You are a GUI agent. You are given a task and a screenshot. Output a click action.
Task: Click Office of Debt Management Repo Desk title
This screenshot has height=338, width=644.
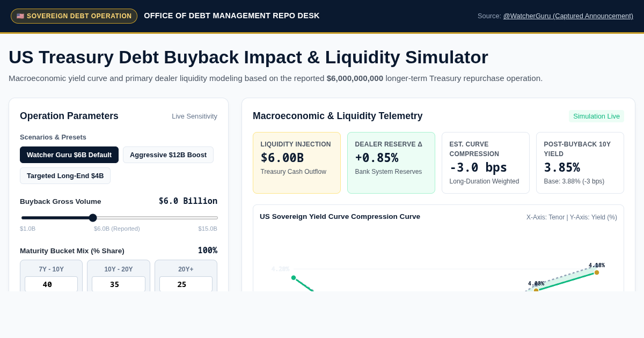(x=232, y=16)
